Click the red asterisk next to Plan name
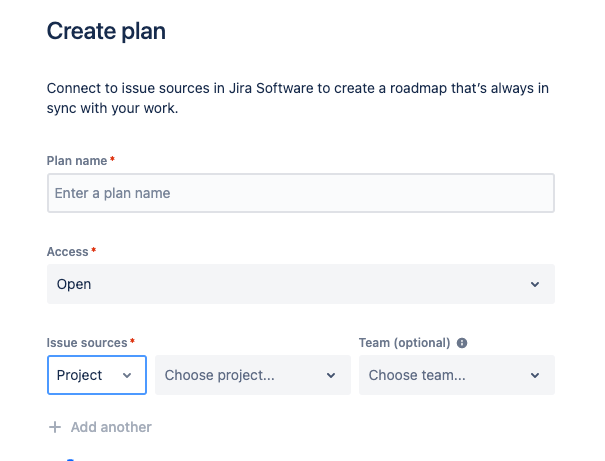 click(x=112, y=161)
